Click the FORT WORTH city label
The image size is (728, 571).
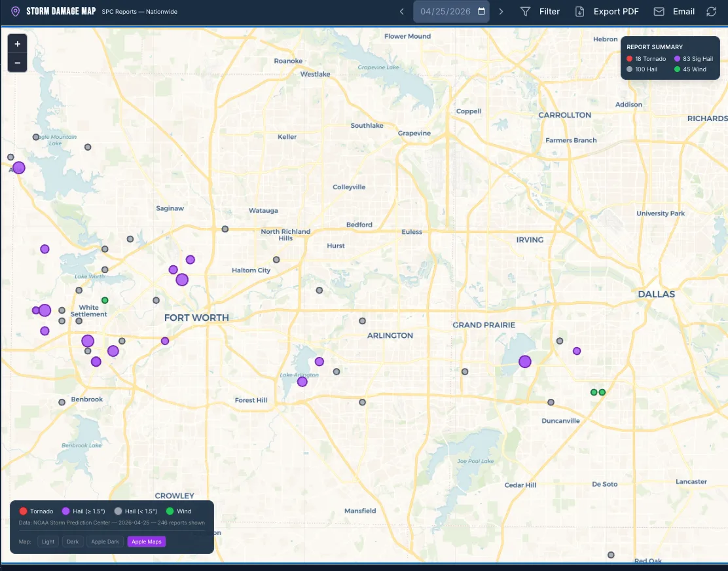(x=196, y=318)
